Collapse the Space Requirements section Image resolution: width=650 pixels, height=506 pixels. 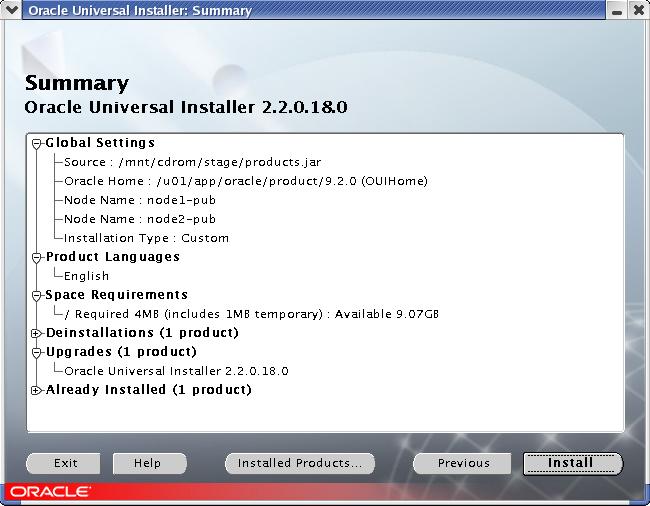click(x=37, y=295)
